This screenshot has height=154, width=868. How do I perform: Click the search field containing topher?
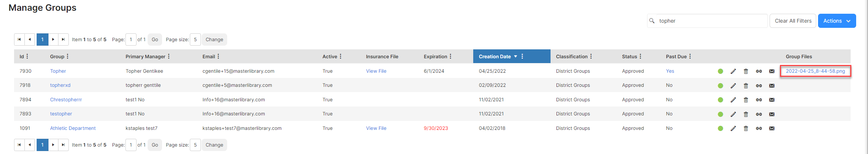707,21
